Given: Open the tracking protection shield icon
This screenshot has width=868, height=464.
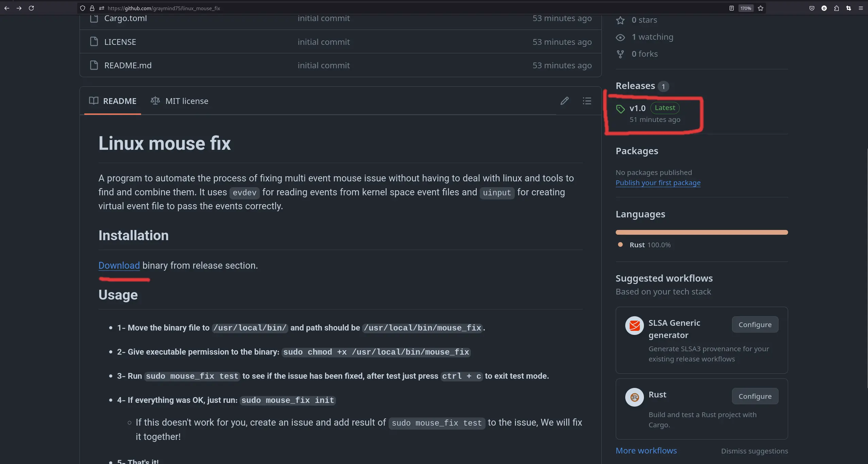Looking at the screenshot, I should pyautogui.click(x=83, y=8).
